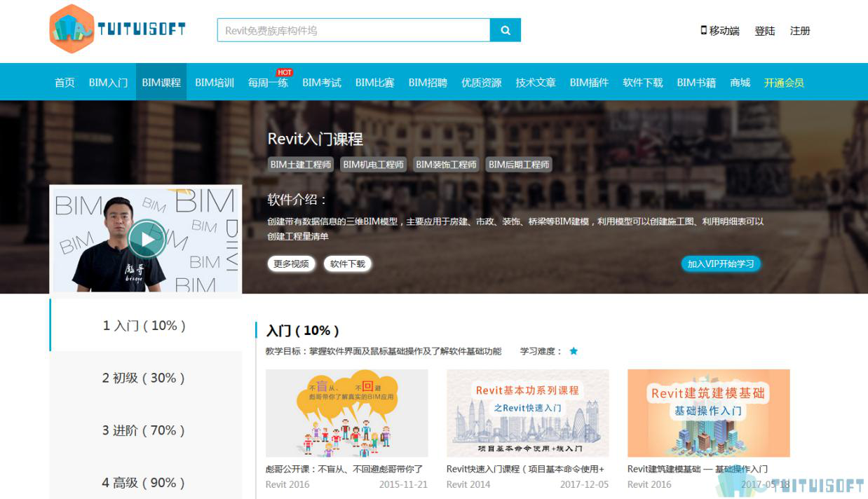Open 每周一练 with HOT badge
868x499 pixels.
[268, 83]
